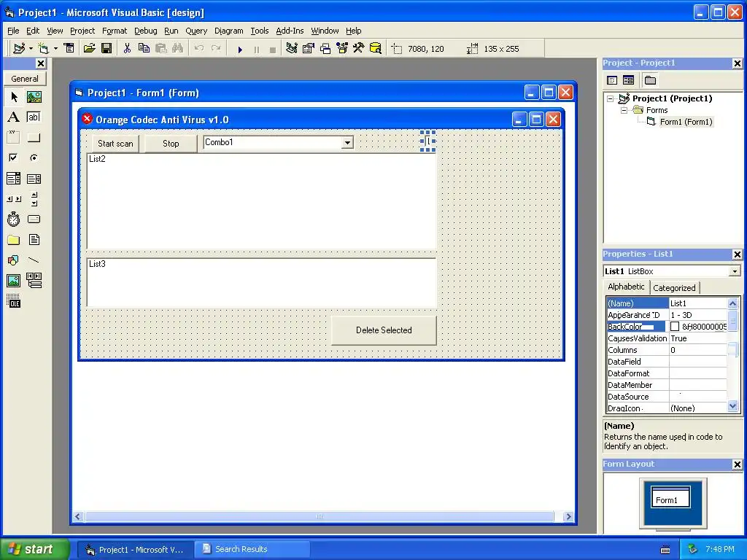Select the vertical scrollbar tool
Image resolution: width=747 pixels, height=560 pixels.
pyautogui.click(x=34, y=199)
